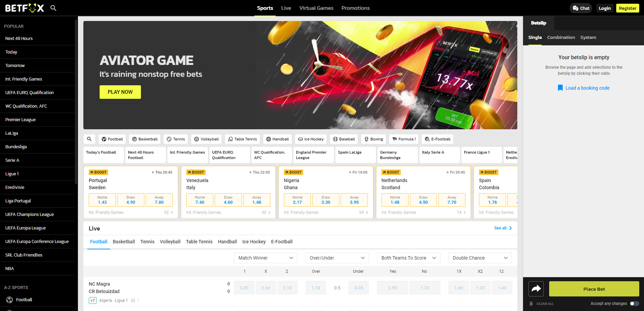Open Chat bubble in header

point(581,8)
